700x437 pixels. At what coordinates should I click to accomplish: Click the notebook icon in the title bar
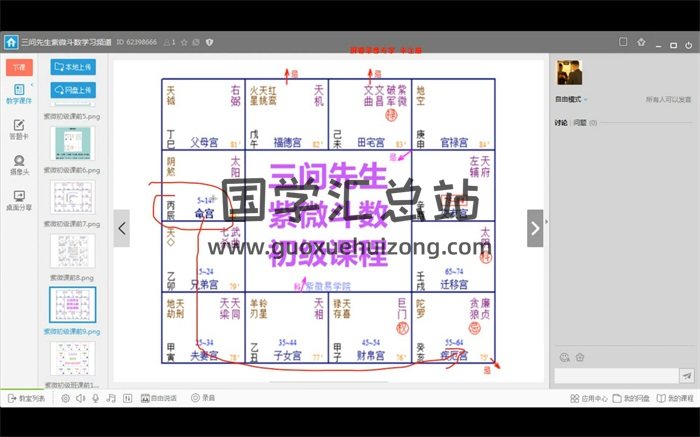point(623,42)
